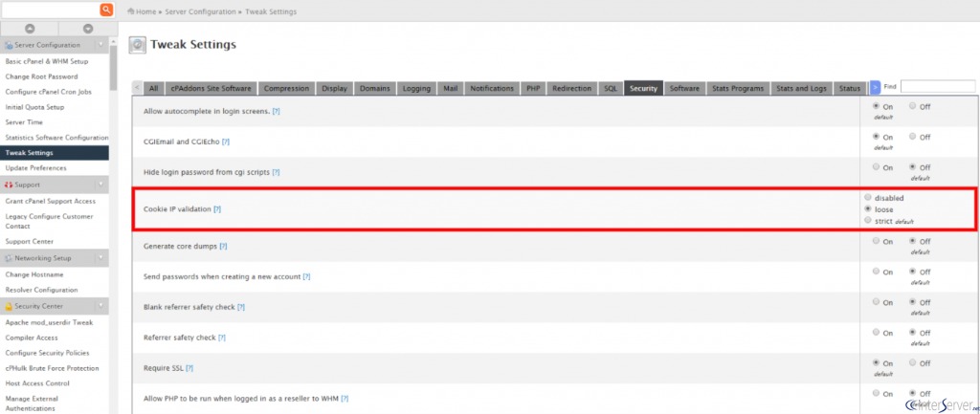Image resolution: width=980 pixels, height=414 pixels.
Task: Open Update Preferences in sidebar
Action: [35, 168]
